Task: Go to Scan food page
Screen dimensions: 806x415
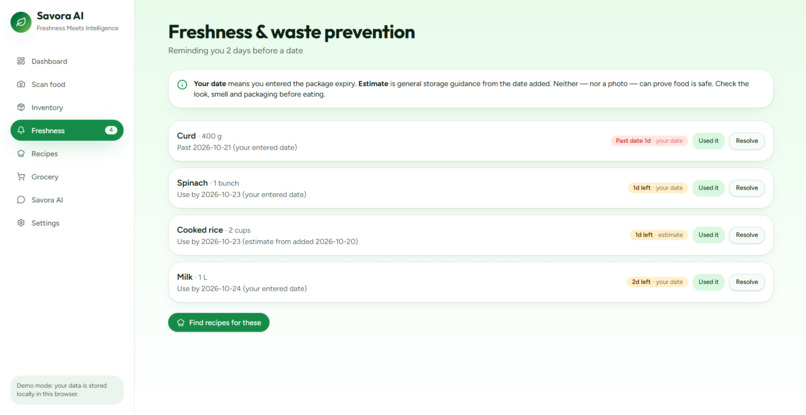Action: tap(67, 84)
